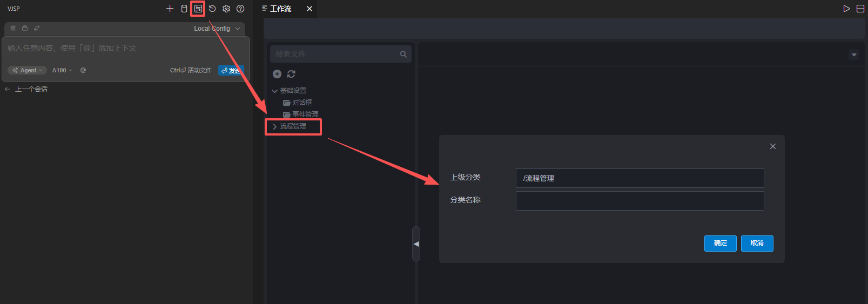The height and width of the screenshot is (304, 868).
Task: Refresh the file tree list
Action: tap(291, 74)
